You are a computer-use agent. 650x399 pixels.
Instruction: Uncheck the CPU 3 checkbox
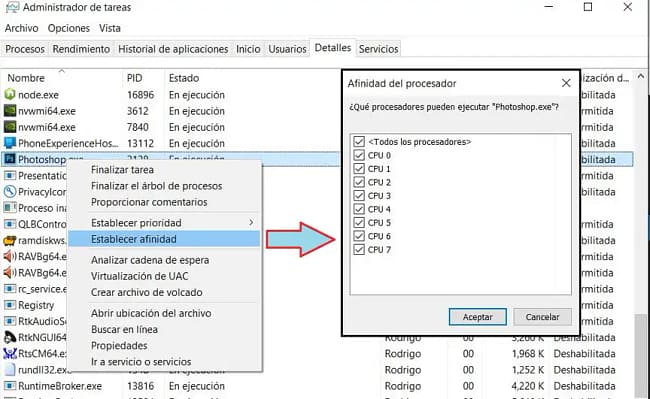359,196
